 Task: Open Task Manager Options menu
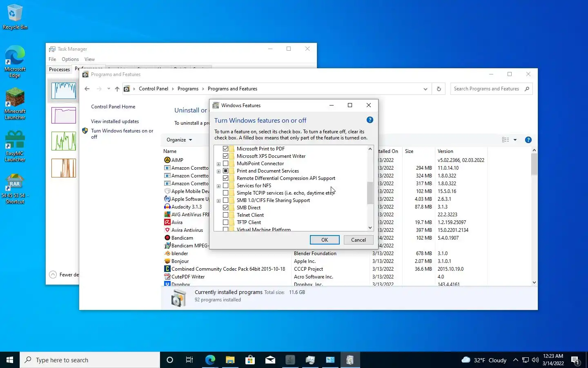coord(70,59)
